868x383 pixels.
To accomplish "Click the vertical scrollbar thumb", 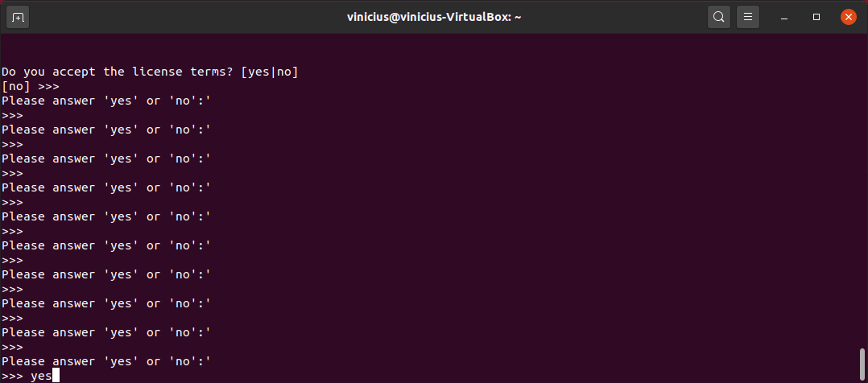I will pos(862,364).
